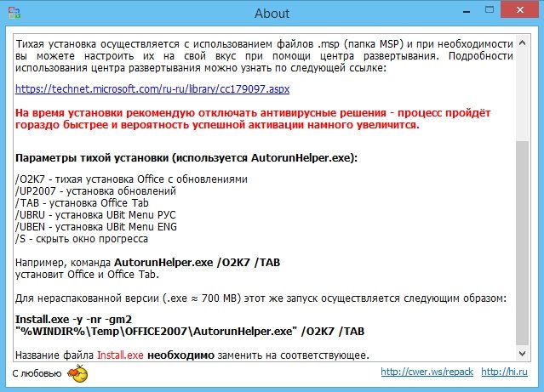This screenshot has height=392, width=544.
Task: Click the 'установит Office и Office Tab.' line
Action: (87, 275)
